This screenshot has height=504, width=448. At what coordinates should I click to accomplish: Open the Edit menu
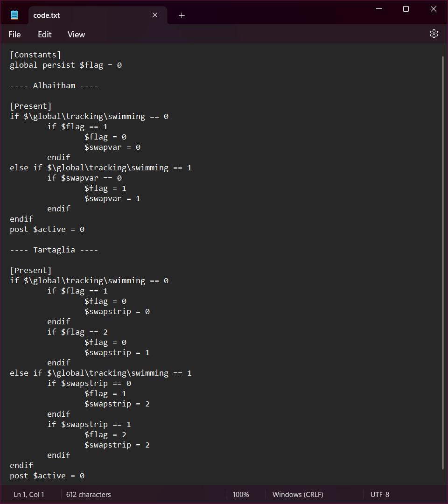point(44,35)
